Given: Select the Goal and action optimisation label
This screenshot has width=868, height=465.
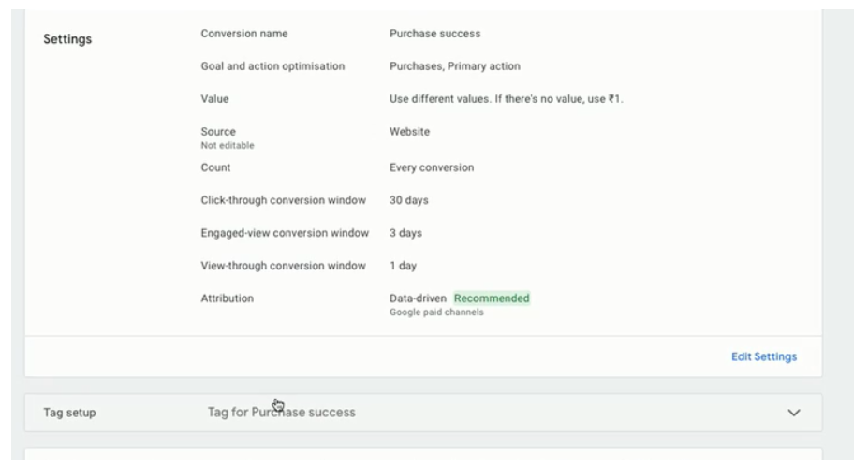Looking at the screenshot, I should tap(272, 65).
